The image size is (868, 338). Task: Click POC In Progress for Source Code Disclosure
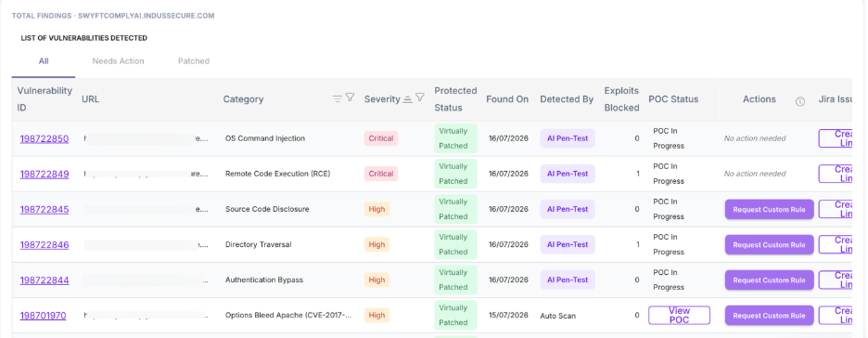[x=669, y=210]
